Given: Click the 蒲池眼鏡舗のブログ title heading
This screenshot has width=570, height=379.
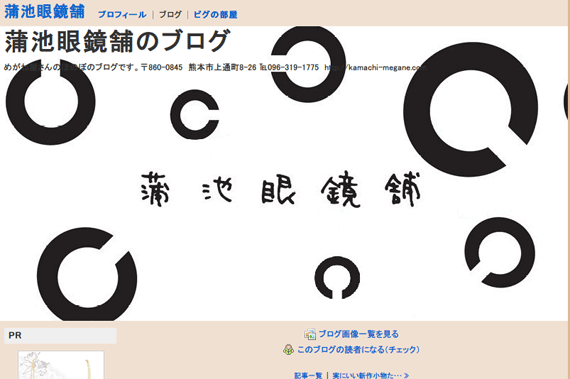Looking at the screenshot, I should pos(117,41).
